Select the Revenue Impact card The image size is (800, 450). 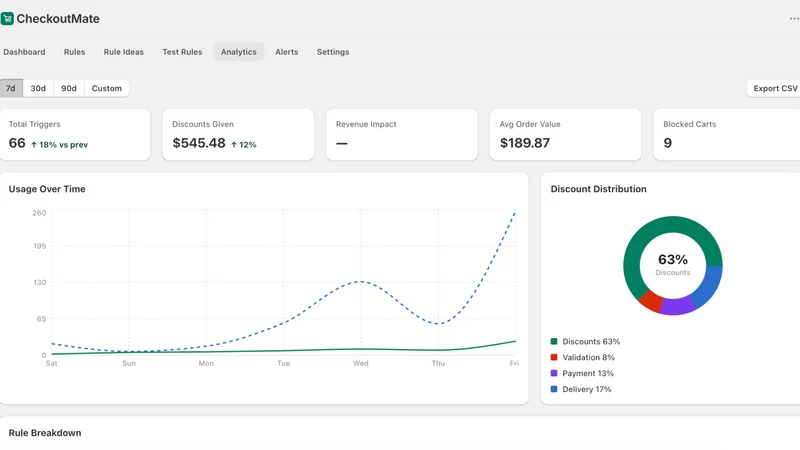tap(402, 135)
